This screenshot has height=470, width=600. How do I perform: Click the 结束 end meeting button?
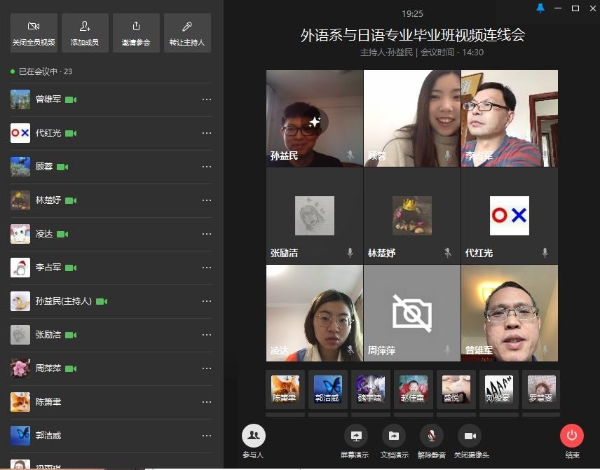[x=572, y=438]
